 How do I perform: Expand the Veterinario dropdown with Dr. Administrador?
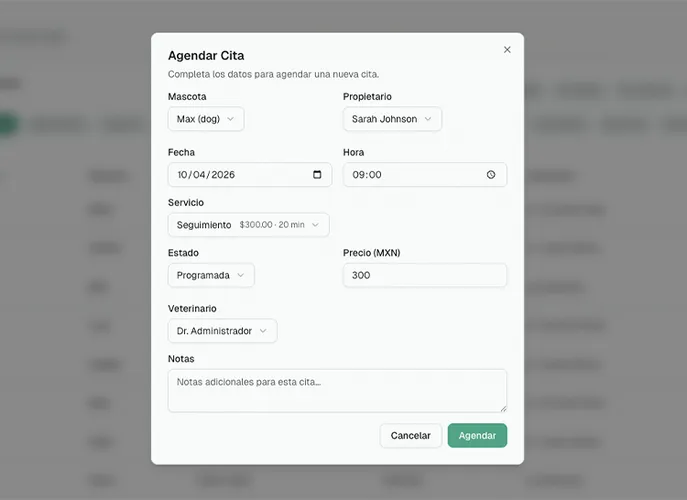[x=222, y=331]
